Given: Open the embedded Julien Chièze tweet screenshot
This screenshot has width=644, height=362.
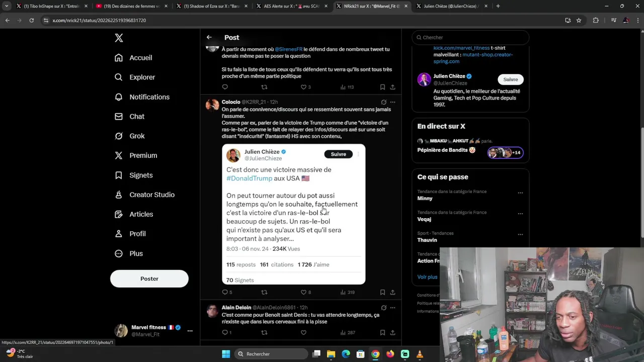Looking at the screenshot, I should [293, 214].
